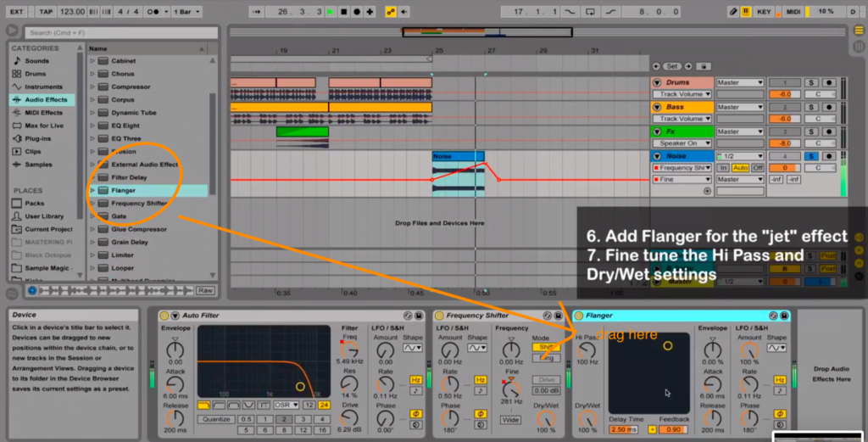Click the Stop button in transport
This screenshot has width=868, height=442.
344,12
